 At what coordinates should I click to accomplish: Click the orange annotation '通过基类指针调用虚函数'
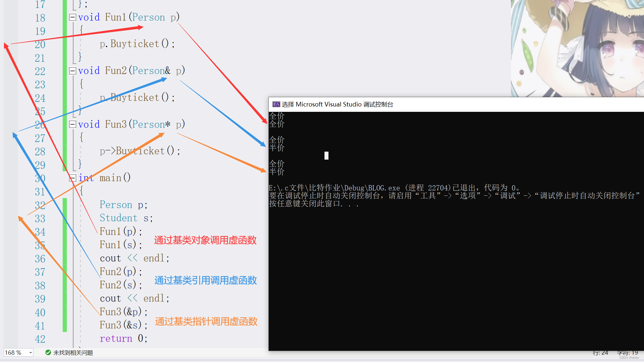pyautogui.click(x=206, y=321)
